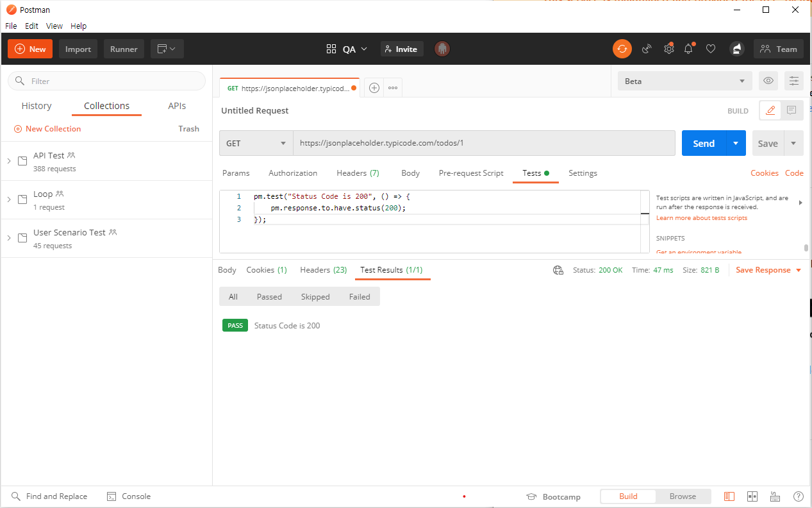Viewport: 812px width, 508px height.
Task: Open the Console from status bar
Action: [128, 496]
